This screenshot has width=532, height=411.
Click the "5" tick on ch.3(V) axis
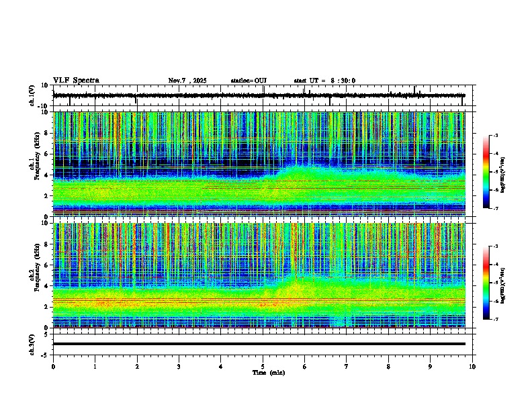tap(46, 334)
